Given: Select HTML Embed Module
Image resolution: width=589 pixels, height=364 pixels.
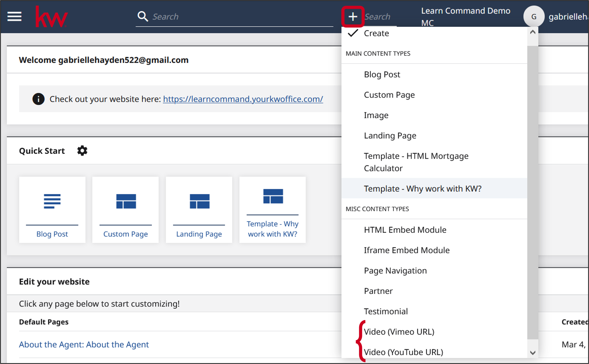Looking at the screenshot, I should click(x=434, y=230).
